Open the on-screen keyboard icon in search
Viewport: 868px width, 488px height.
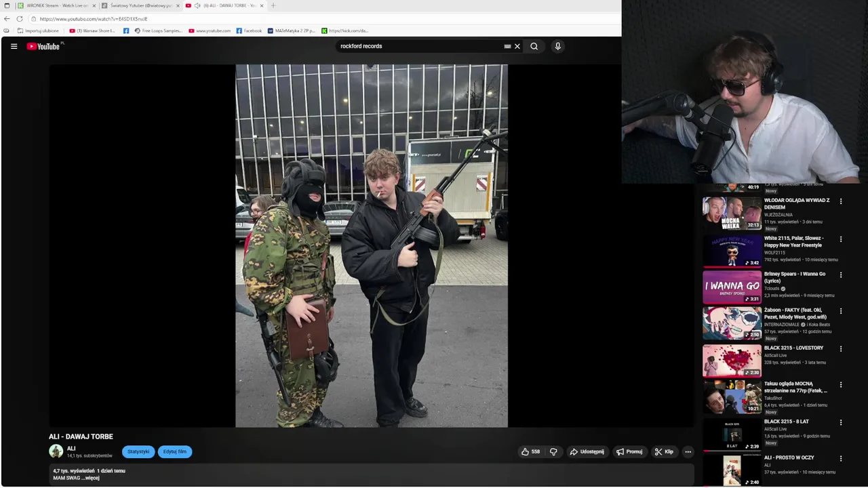click(507, 46)
